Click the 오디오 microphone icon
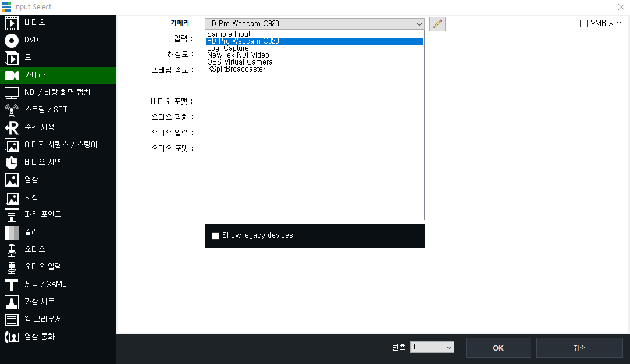The height and width of the screenshot is (364, 630). pyautogui.click(x=11, y=250)
